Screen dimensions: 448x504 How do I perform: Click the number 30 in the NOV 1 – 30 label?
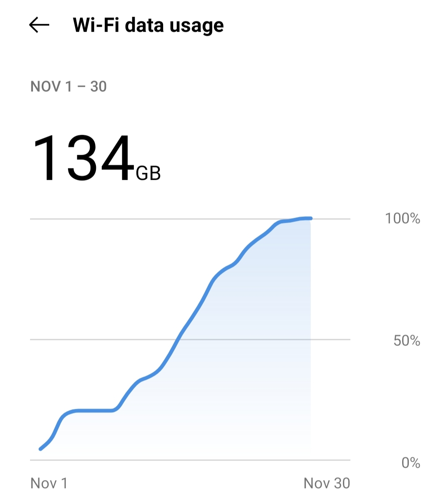98,86
